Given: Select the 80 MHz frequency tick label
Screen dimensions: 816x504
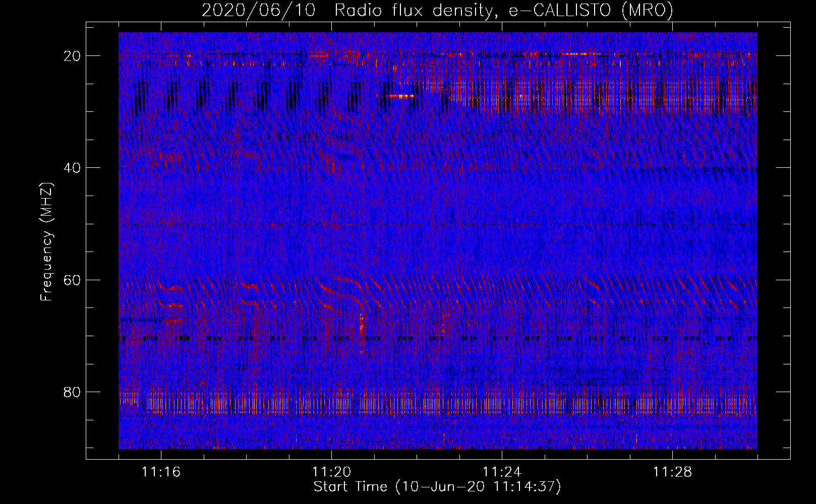Looking at the screenshot, I should click(73, 392).
